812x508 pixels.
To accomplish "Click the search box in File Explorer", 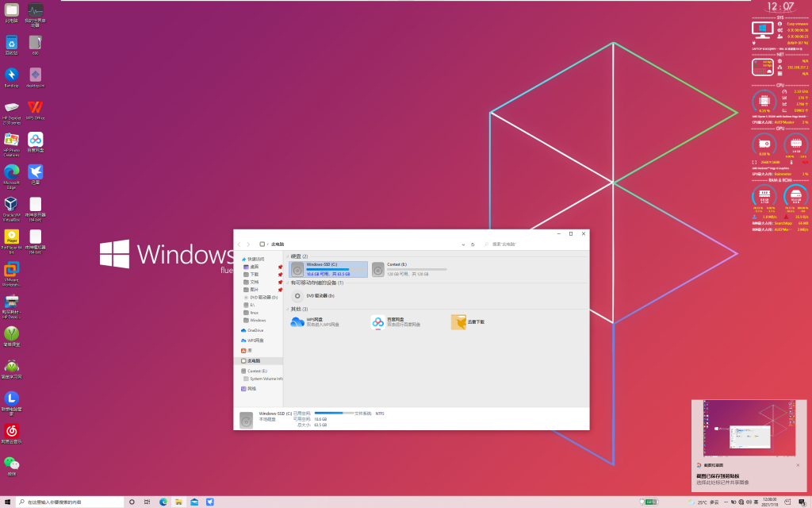I will coord(534,244).
